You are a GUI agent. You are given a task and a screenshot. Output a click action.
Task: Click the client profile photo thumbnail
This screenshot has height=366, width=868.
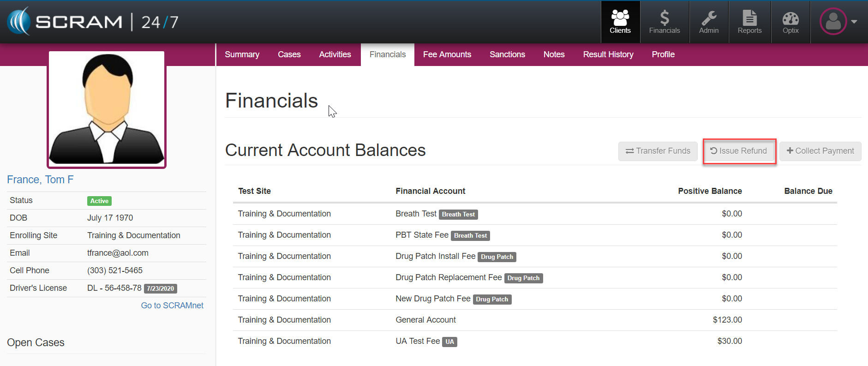(x=107, y=109)
